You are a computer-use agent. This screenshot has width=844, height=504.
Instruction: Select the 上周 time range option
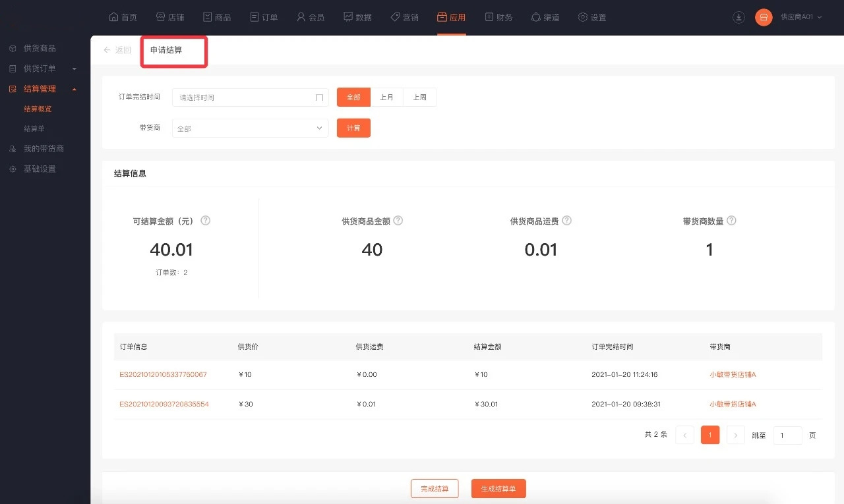(420, 98)
